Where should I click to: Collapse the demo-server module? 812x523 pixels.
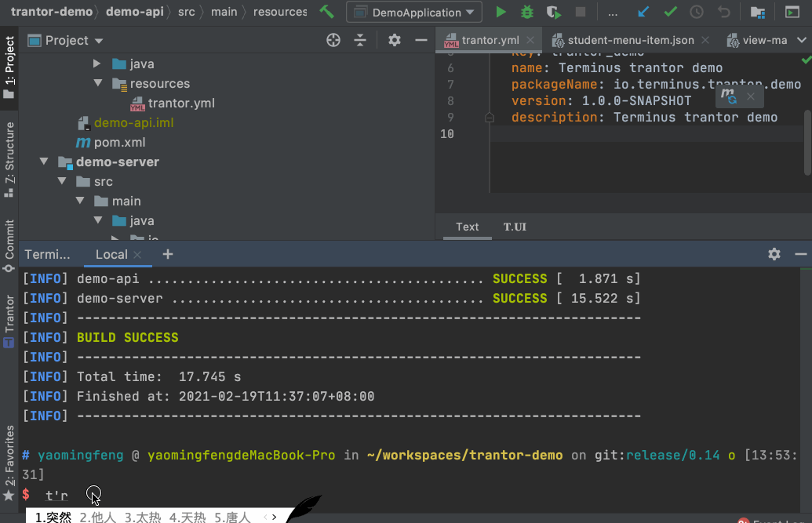tap(44, 162)
